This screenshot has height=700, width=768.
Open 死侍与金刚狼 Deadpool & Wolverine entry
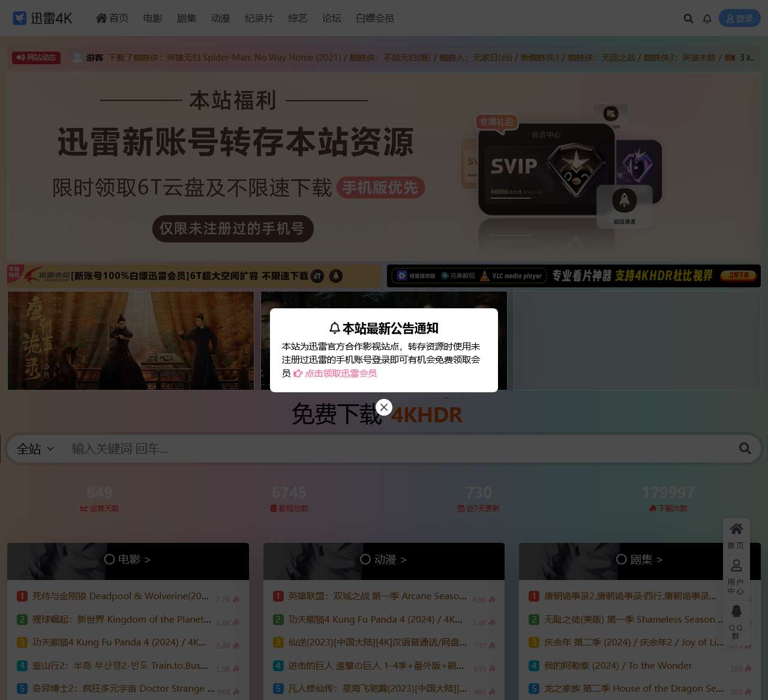pos(121,596)
